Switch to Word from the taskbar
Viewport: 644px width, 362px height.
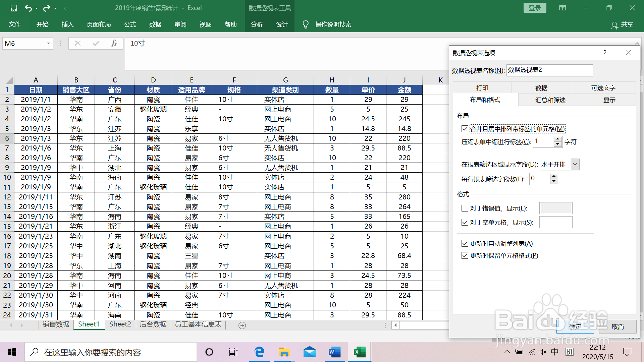(334, 352)
